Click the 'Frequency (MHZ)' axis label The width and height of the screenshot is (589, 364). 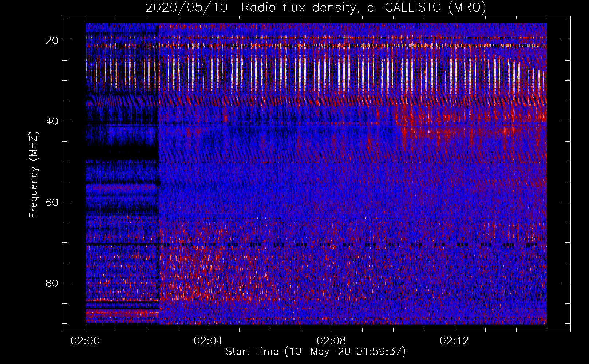33,174
